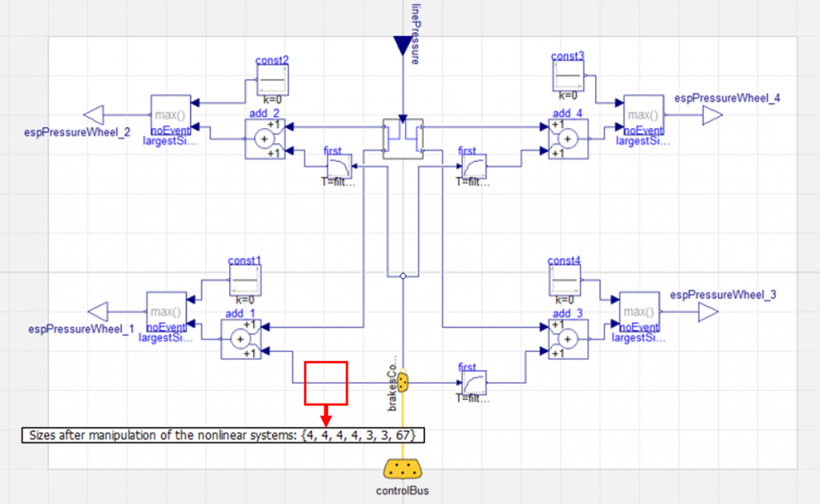The image size is (820, 504).
Task: Click the 'add_1' block name label
Action: [x=240, y=314]
